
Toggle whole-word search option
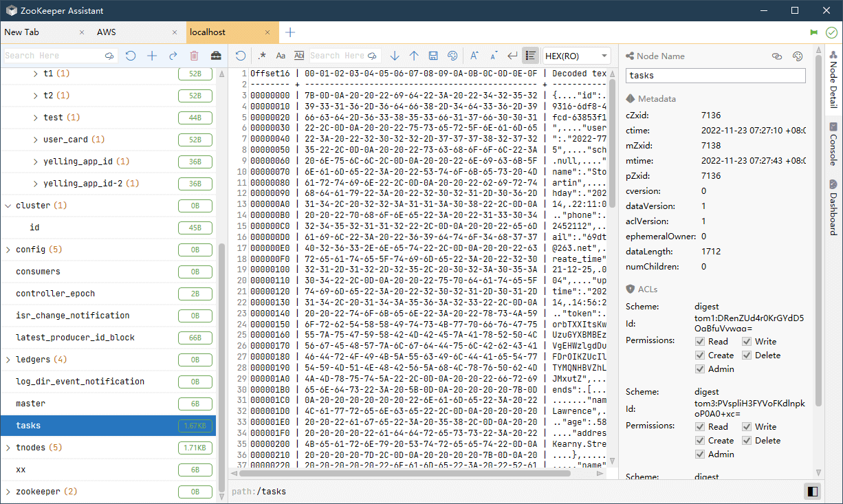[x=299, y=56]
